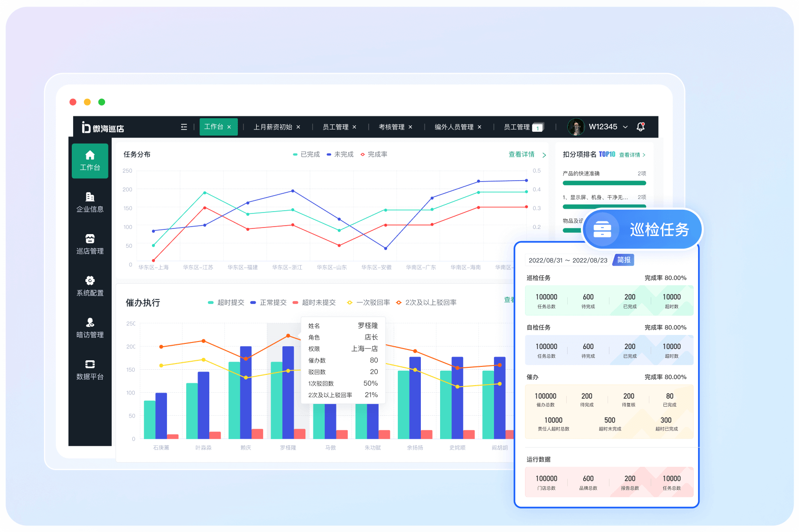Image resolution: width=799 pixels, height=532 pixels.
Task: Open the 数据平台 sidebar icon
Action: tap(90, 364)
